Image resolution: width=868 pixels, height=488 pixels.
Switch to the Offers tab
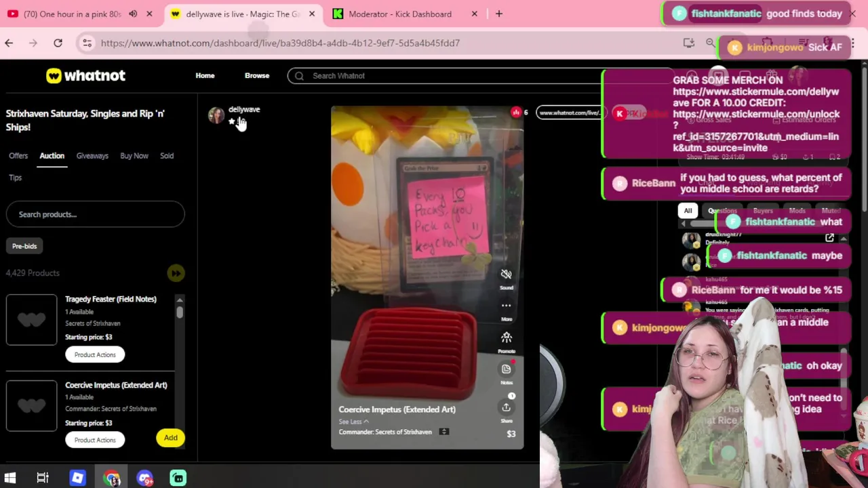18,156
